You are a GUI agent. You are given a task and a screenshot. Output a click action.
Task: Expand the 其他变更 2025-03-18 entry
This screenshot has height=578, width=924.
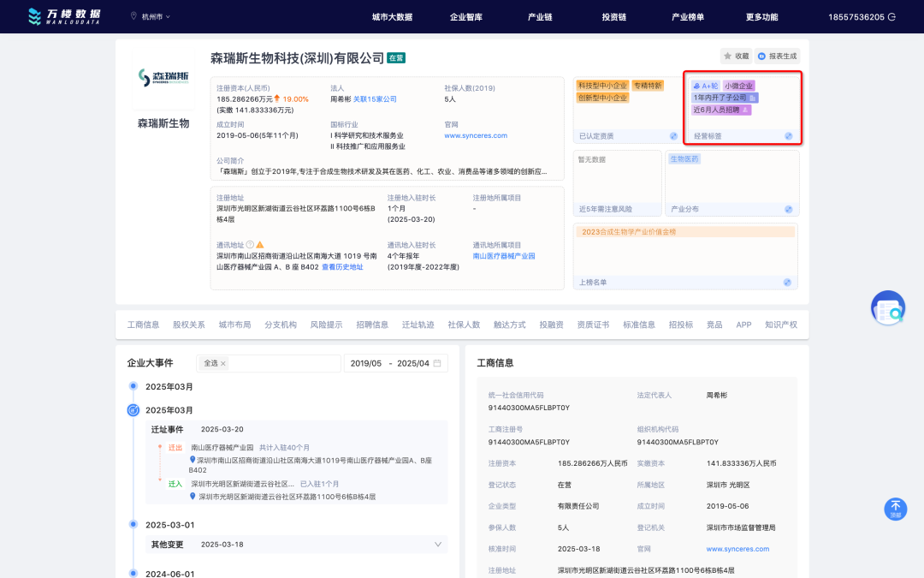[x=437, y=545]
